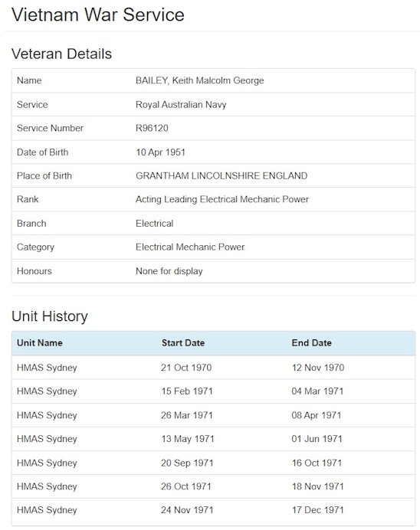This screenshot has height=530, width=420.
Task: Click the 'Service Number' label
Action: [x=50, y=128]
